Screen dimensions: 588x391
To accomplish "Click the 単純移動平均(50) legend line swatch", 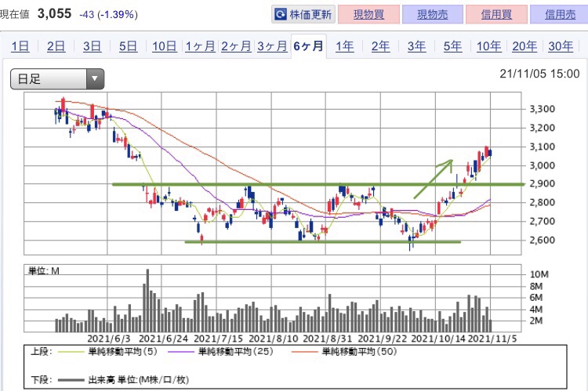I will point(307,353).
